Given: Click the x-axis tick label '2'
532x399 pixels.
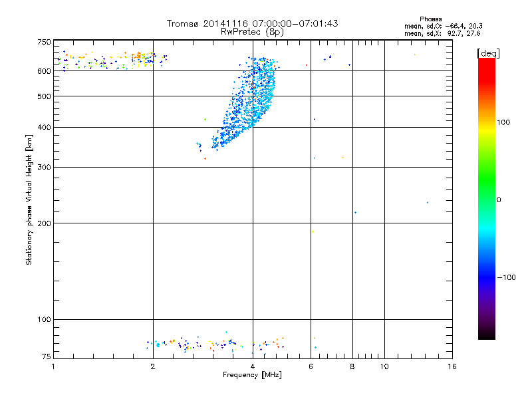Looking at the screenshot, I should [153, 366].
